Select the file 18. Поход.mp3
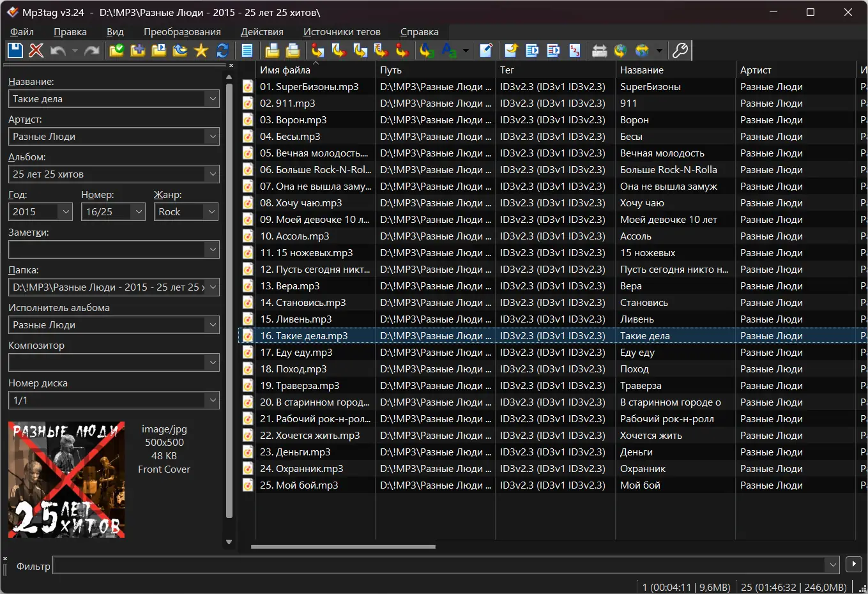The width and height of the screenshot is (868, 594). (293, 369)
